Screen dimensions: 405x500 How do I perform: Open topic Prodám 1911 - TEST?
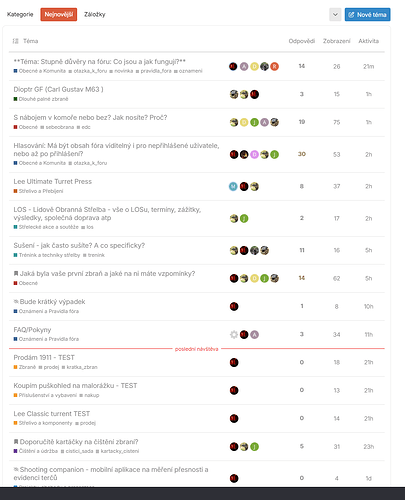tap(44, 358)
